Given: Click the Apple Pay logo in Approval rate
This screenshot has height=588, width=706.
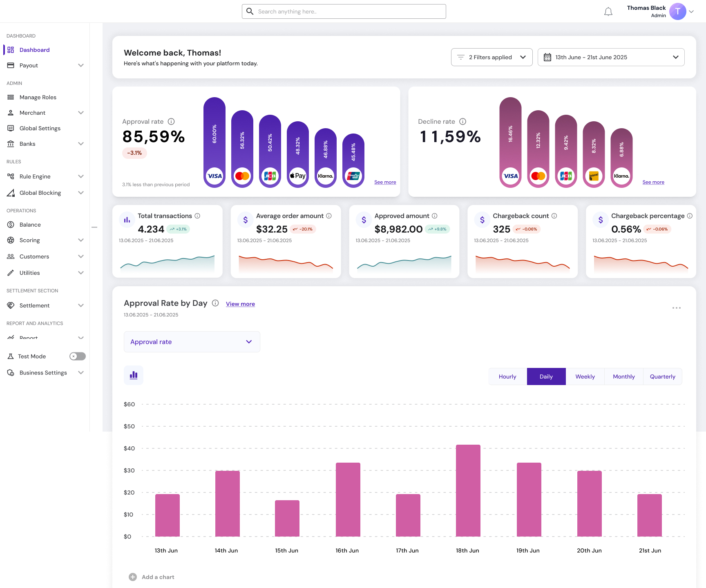Looking at the screenshot, I should pyautogui.click(x=298, y=176).
